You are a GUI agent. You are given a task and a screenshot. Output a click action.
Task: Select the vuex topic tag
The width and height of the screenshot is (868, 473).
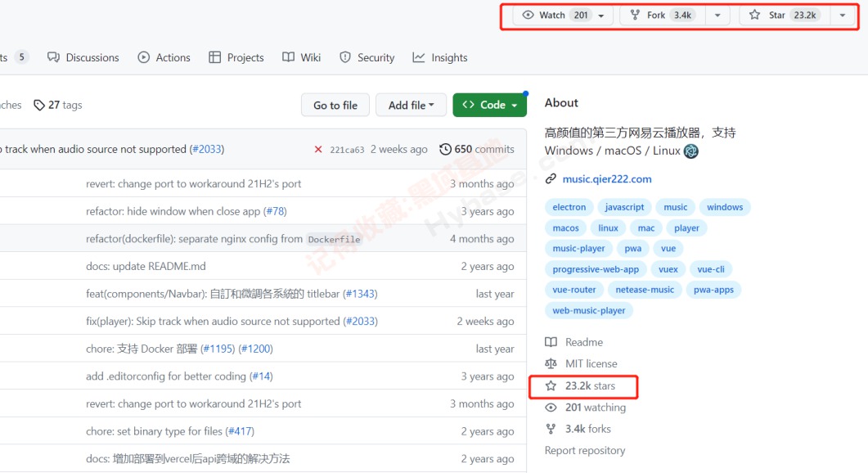[668, 269]
